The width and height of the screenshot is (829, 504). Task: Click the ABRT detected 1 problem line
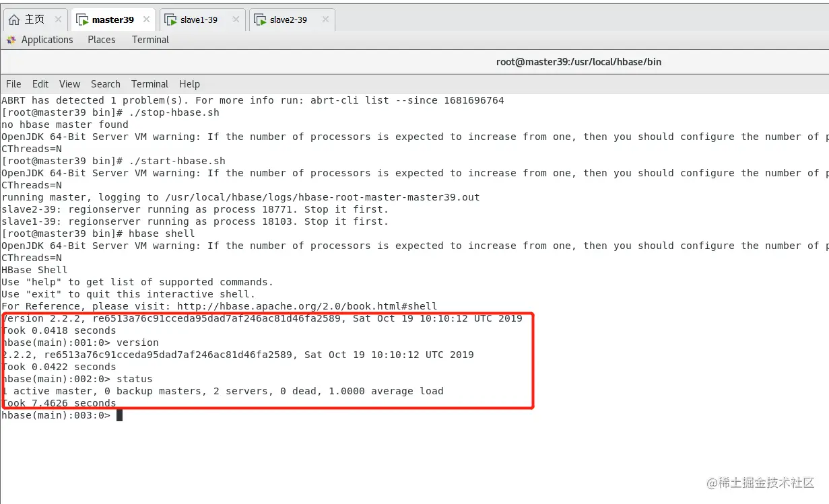click(x=253, y=100)
